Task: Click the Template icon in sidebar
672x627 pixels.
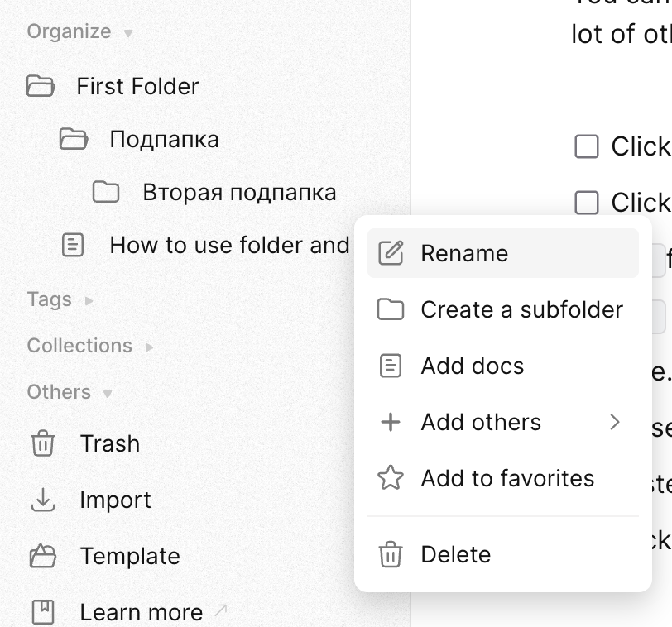Action: coord(42,556)
